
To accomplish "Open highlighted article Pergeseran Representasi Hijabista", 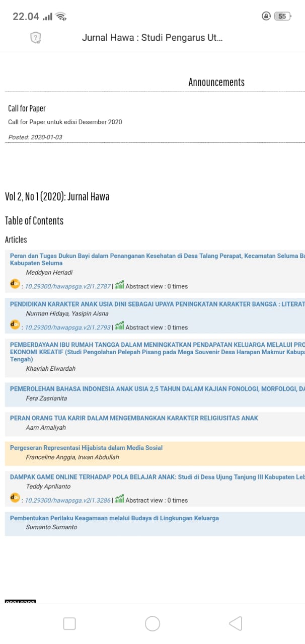I will coord(86,448).
